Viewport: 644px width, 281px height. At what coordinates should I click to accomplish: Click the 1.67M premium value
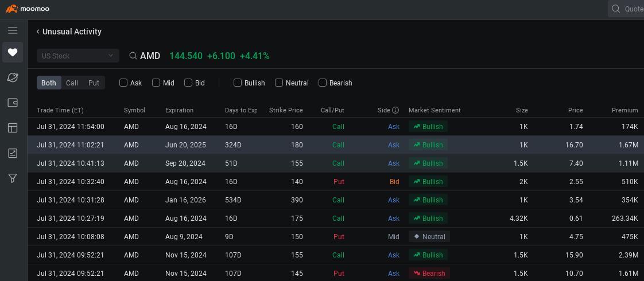click(628, 145)
